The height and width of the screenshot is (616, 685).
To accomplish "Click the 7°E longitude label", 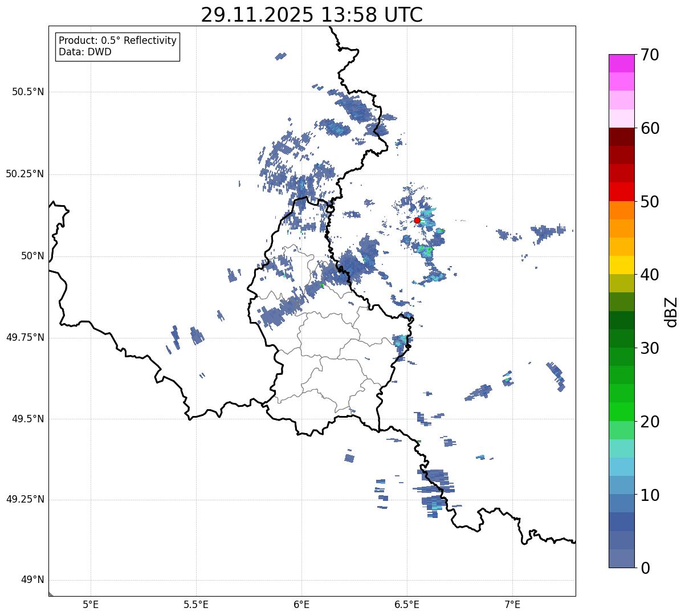I will click(x=512, y=605).
